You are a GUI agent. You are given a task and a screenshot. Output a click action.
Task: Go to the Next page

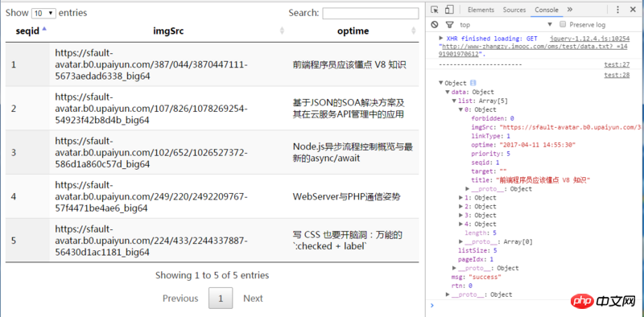253,298
